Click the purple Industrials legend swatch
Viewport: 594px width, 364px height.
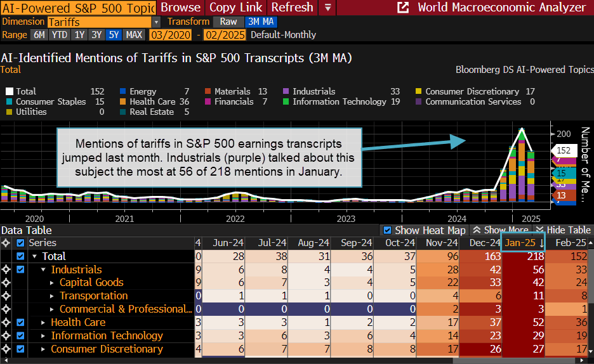(286, 91)
